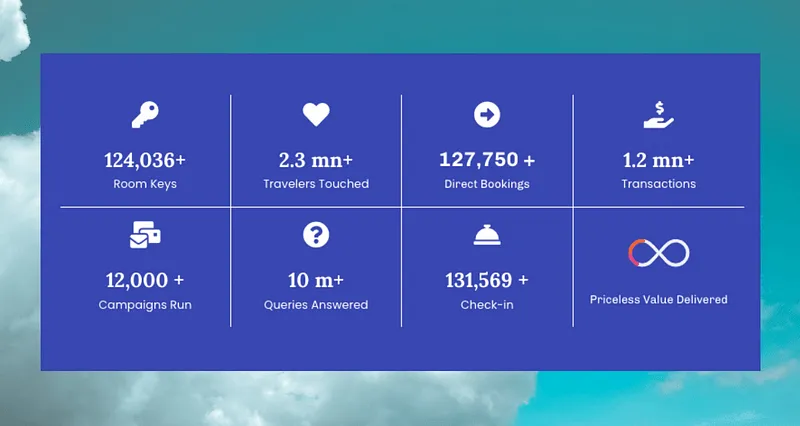Click the Room Keys label
The image size is (800, 426).
[x=145, y=184]
